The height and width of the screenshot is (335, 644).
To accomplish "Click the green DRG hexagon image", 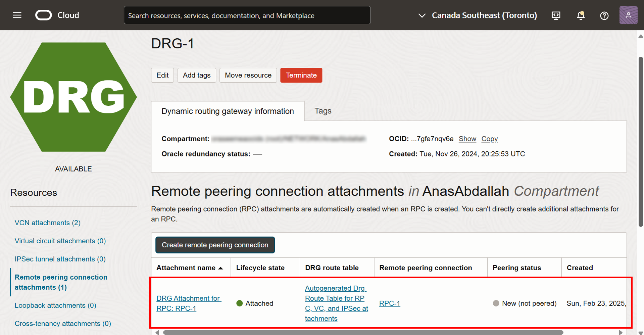I will 73,97.
